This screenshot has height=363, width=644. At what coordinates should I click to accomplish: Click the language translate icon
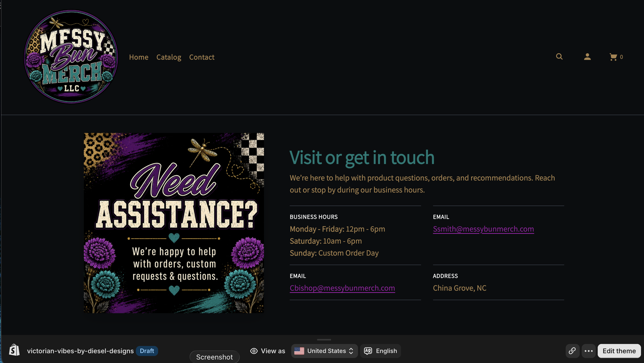click(x=368, y=351)
